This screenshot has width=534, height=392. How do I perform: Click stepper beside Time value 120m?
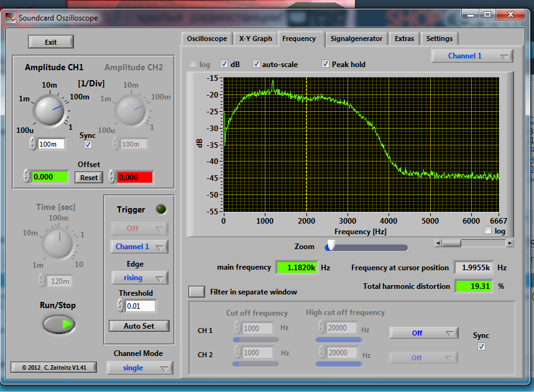pos(42,281)
